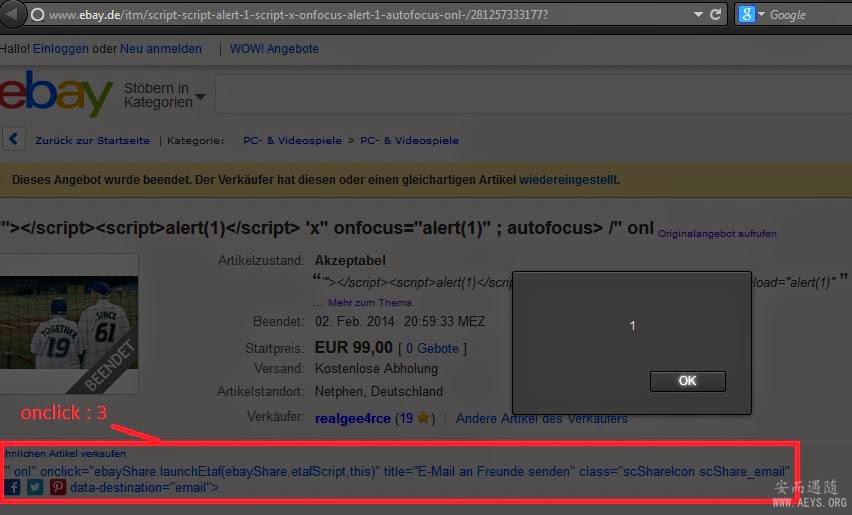Go to Zurück zur Startseite
The image size is (852, 515).
click(x=92, y=141)
